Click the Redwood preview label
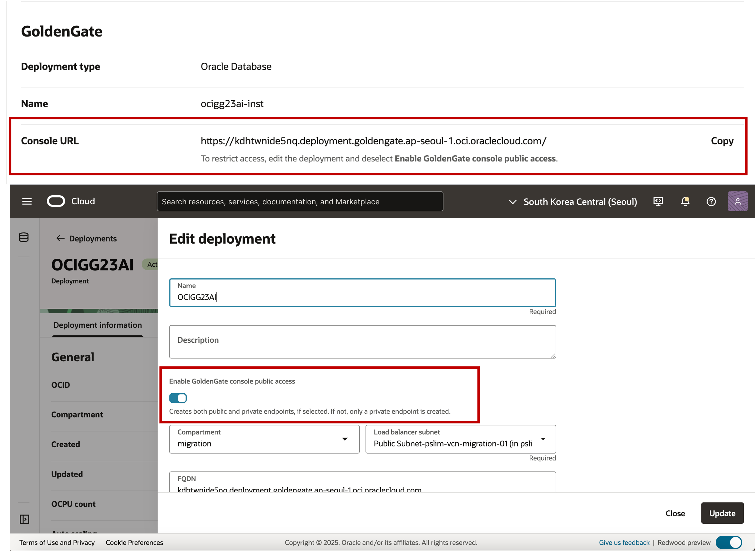The width and height of the screenshot is (756, 551). tap(684, 543)
